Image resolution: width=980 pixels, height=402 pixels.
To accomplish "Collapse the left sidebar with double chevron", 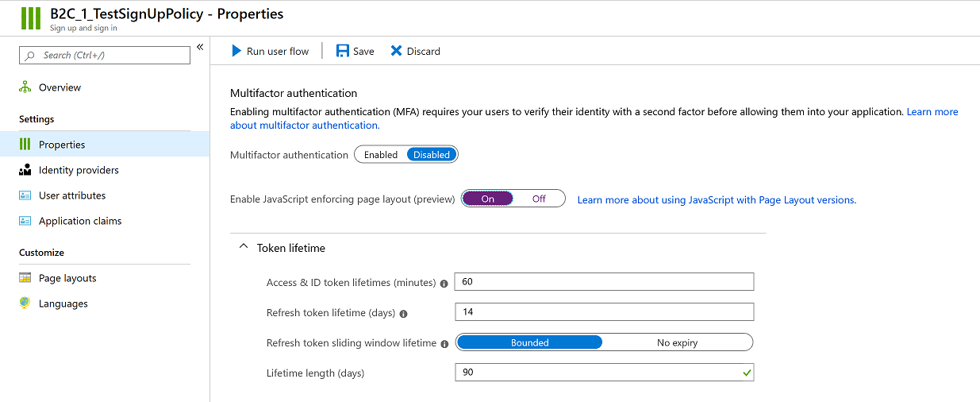I will coord(200,48).
